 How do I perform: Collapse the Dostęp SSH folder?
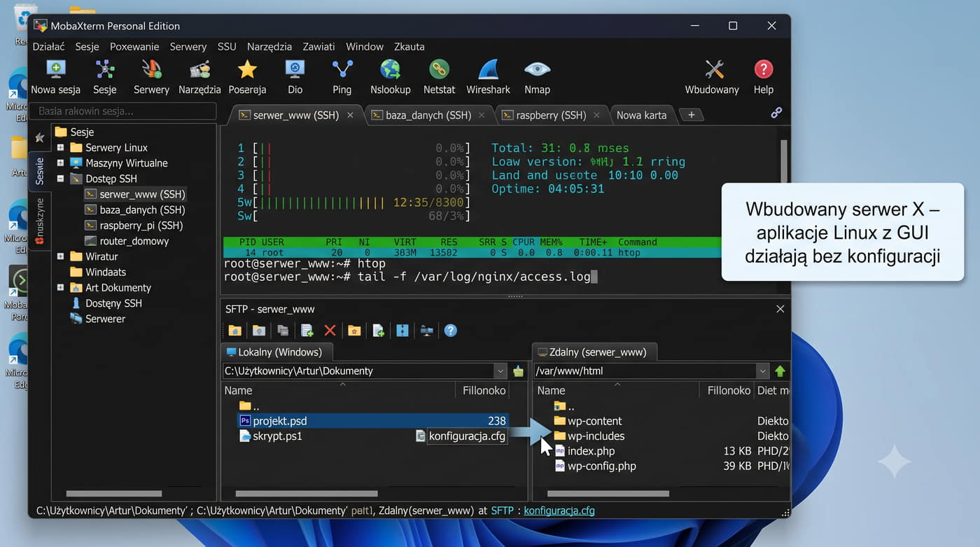click(x=60, y=179)
